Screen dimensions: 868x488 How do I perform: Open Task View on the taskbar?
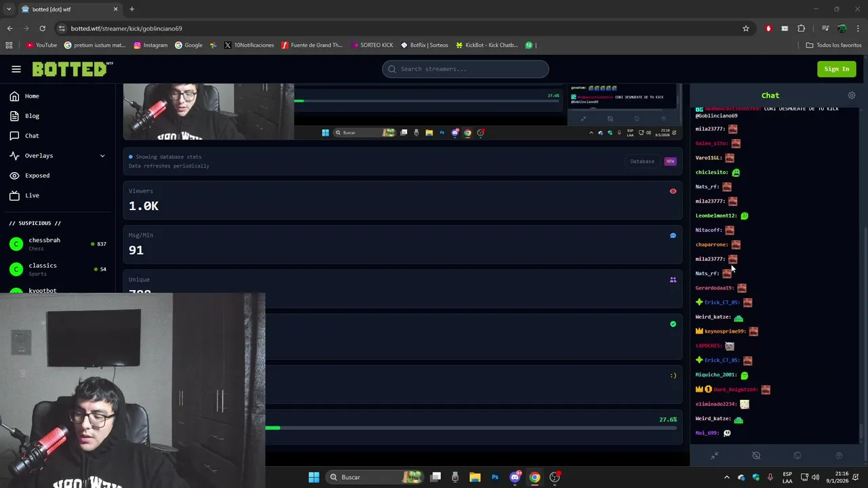coord(436,477)
